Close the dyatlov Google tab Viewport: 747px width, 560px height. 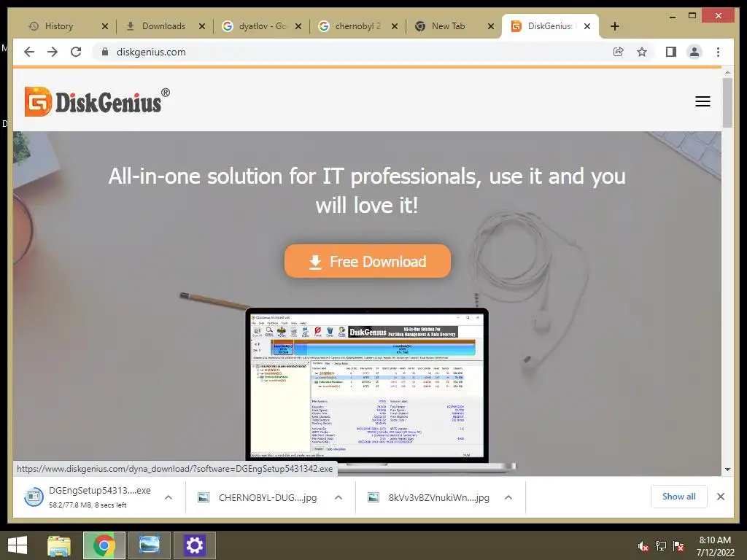[x=298, y=26]
